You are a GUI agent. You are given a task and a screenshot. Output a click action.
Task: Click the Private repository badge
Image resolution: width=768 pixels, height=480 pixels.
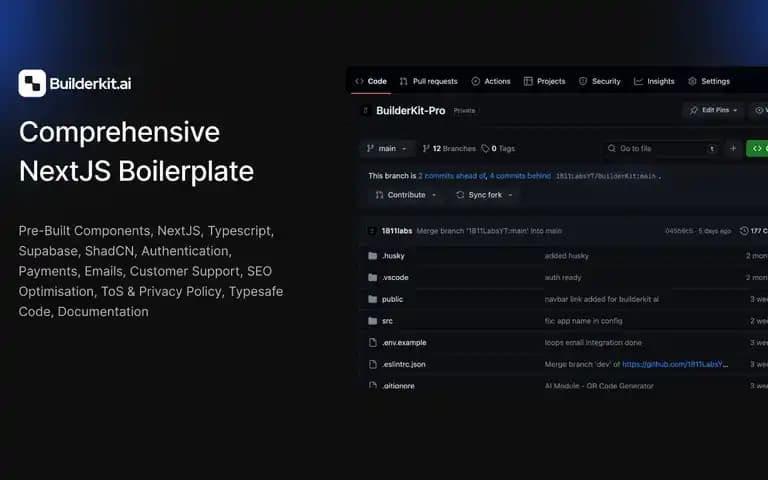point(464,111)
